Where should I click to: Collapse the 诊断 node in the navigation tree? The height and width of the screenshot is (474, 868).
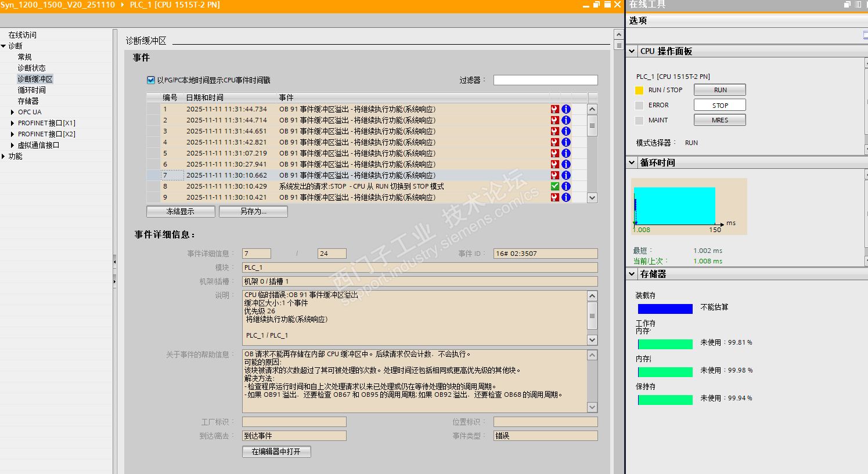3,46
